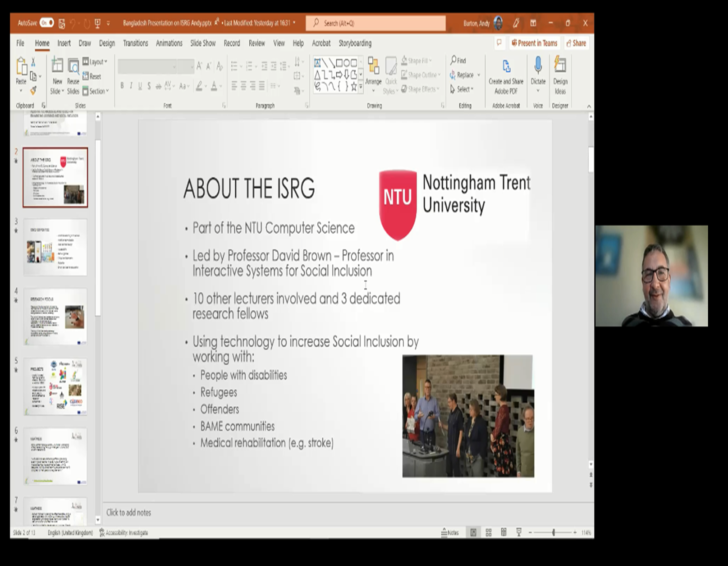728x566 pixels.
Task: Open the Select dropdown in Editing
Action: click(x=462, y=89)
